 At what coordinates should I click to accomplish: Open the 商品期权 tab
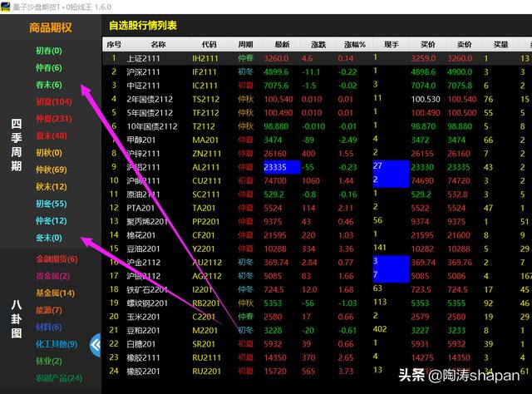tap(50, 27)
